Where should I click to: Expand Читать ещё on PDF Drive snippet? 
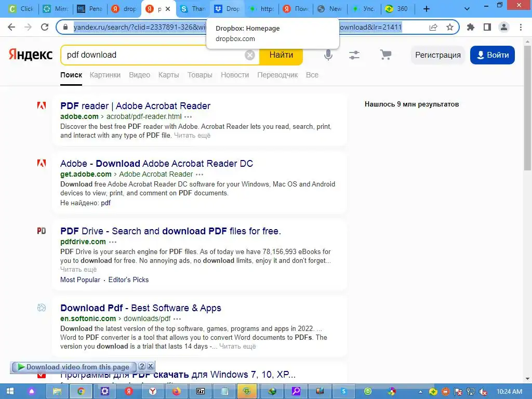click(x=78, y=270)
